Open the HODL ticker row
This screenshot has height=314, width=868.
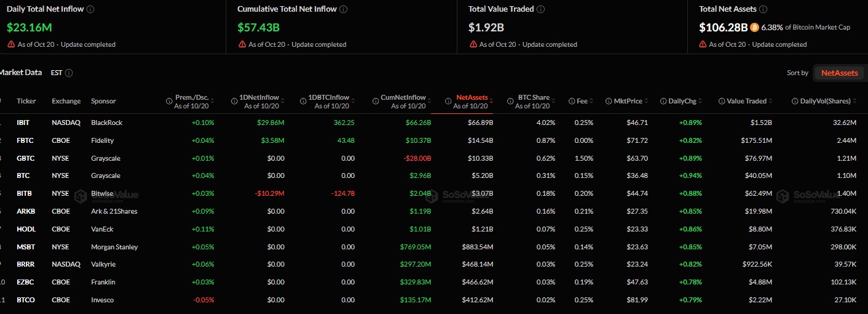[x=25, y=229]
